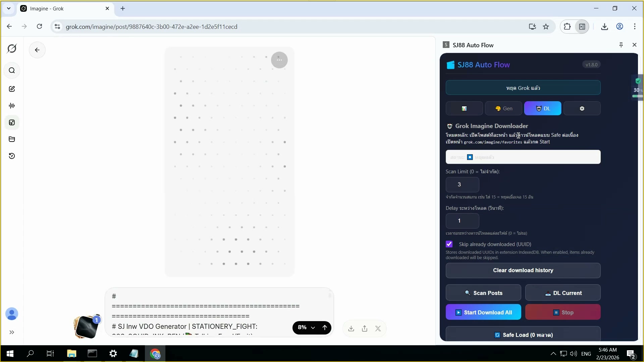
Task: Open the X repost icon below the post
Action: tap(378, 328)
